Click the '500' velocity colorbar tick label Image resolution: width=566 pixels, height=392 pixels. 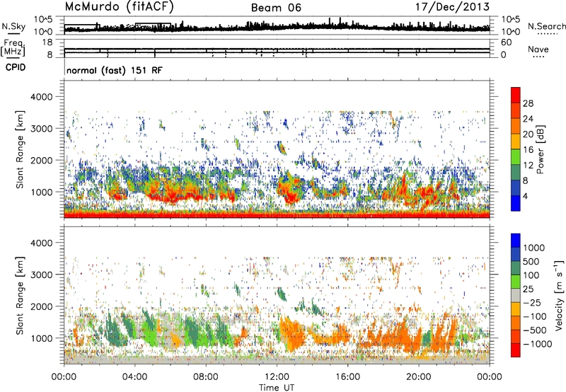coord(531,261)
